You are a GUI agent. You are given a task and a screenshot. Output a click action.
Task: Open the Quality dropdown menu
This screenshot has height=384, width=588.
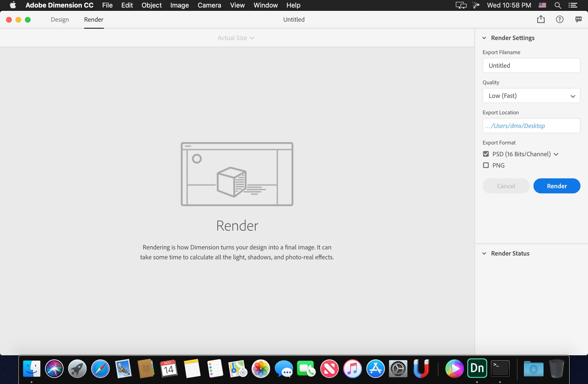point(531,95)
